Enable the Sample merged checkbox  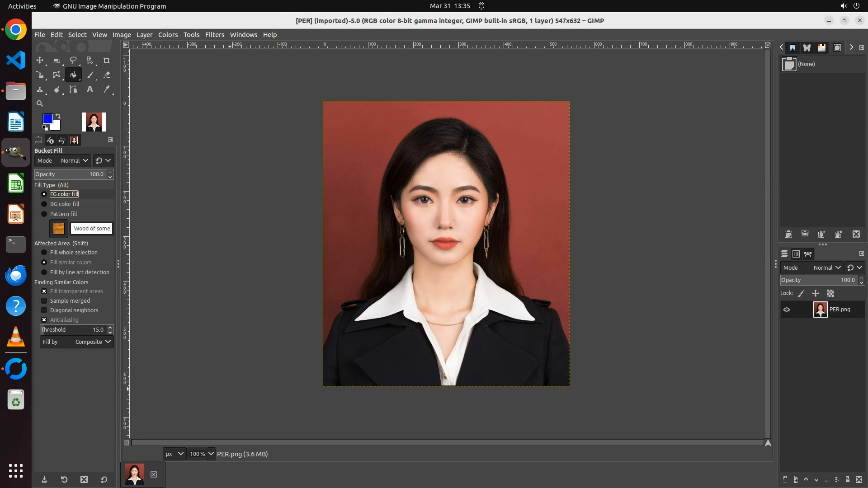point(44,301)
